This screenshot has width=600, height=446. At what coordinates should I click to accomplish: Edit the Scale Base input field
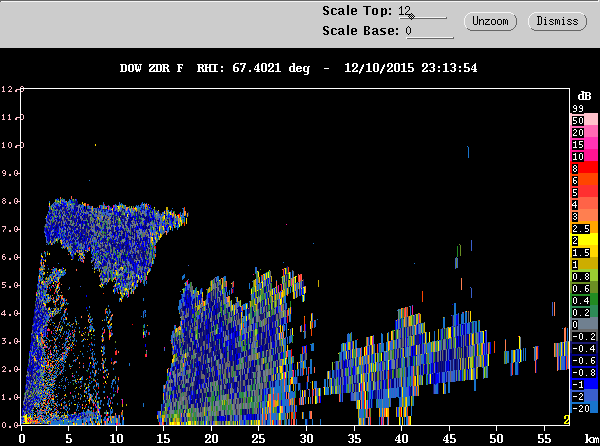point(429,31)
